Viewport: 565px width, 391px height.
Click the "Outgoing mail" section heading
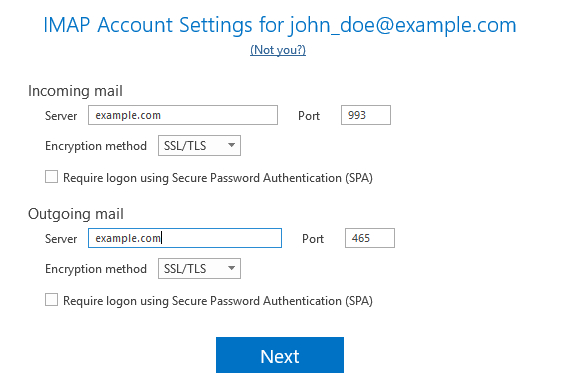76,214
